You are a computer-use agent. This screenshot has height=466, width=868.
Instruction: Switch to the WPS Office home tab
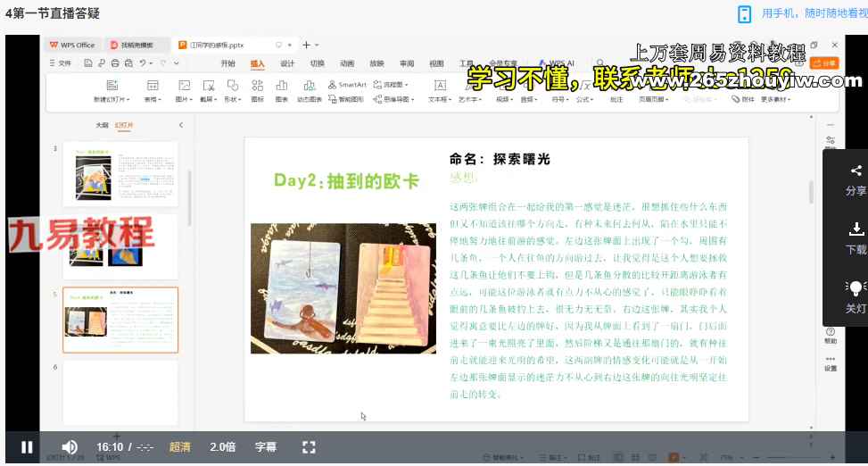(72, 45)
